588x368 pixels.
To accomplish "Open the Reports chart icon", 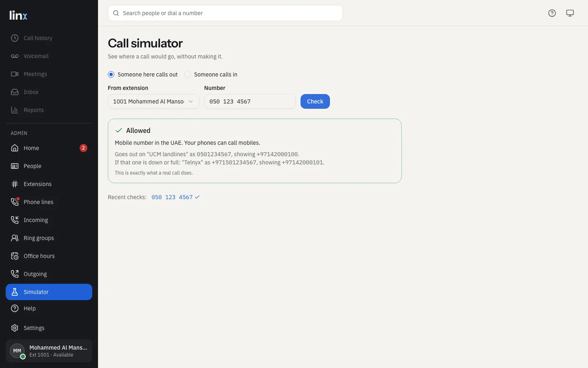I will [x=15, y=110].
